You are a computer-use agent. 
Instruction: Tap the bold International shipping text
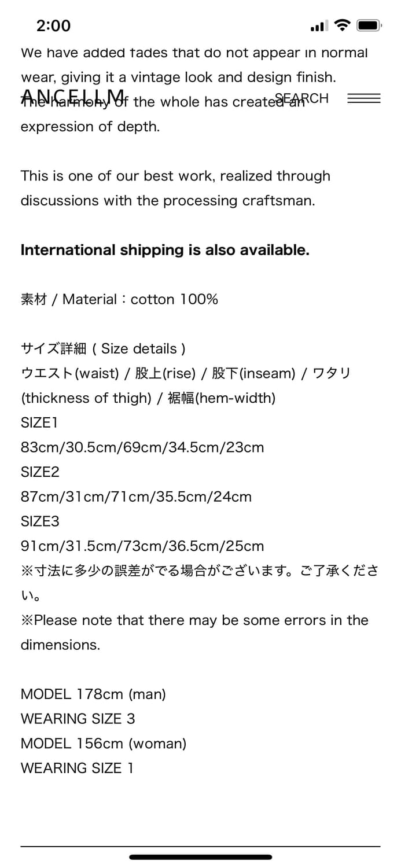point(165,250)
